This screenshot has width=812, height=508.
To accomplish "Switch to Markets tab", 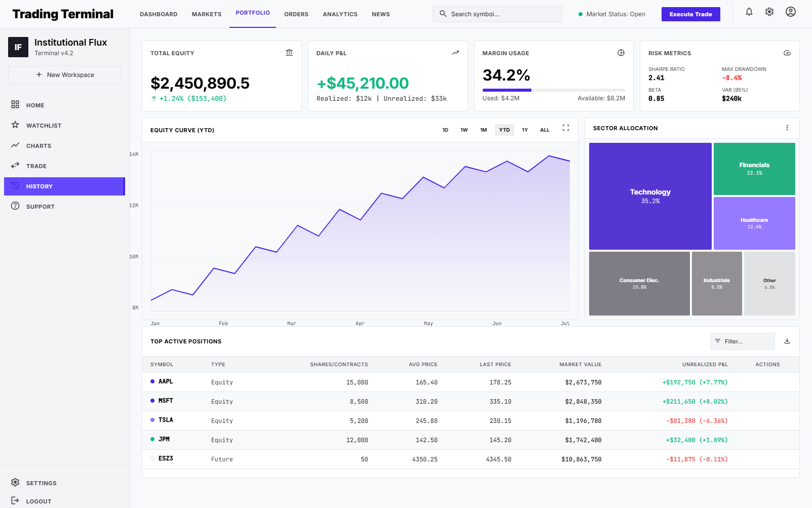I will [207, 14].
